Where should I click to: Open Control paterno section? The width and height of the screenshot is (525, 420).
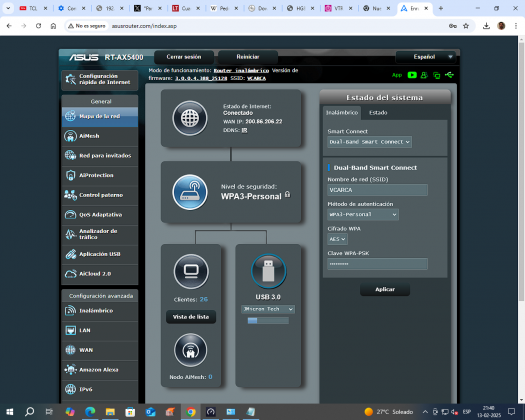[x=100, y=195]
